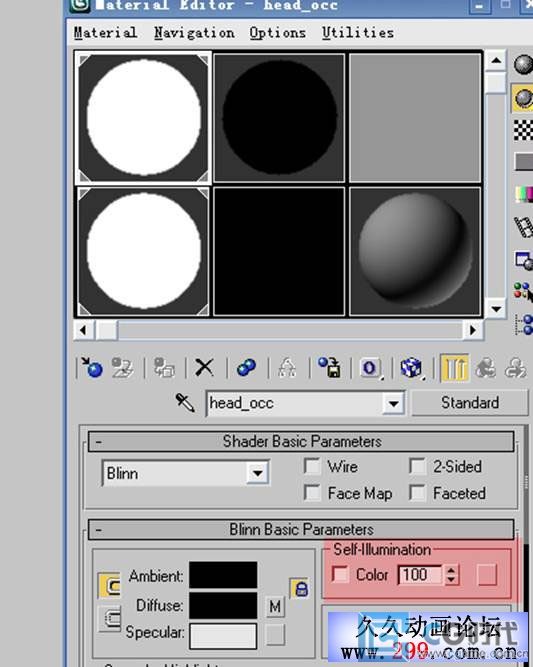Click Specular map button

[275, 634]
